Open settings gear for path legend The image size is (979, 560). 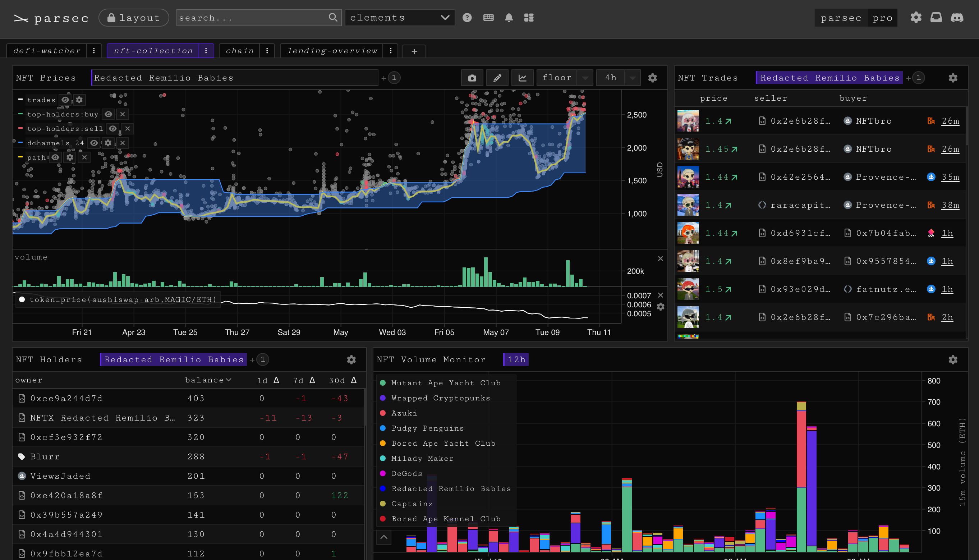[70, 157]
